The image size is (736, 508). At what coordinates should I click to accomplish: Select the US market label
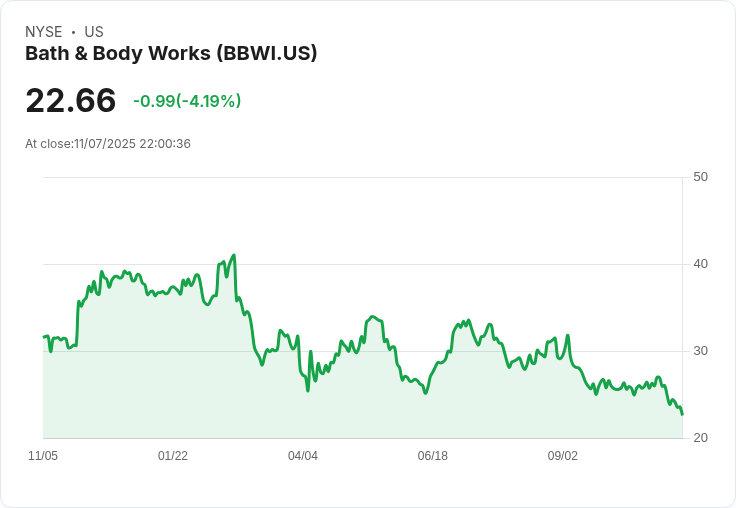[x=94, y=32]
